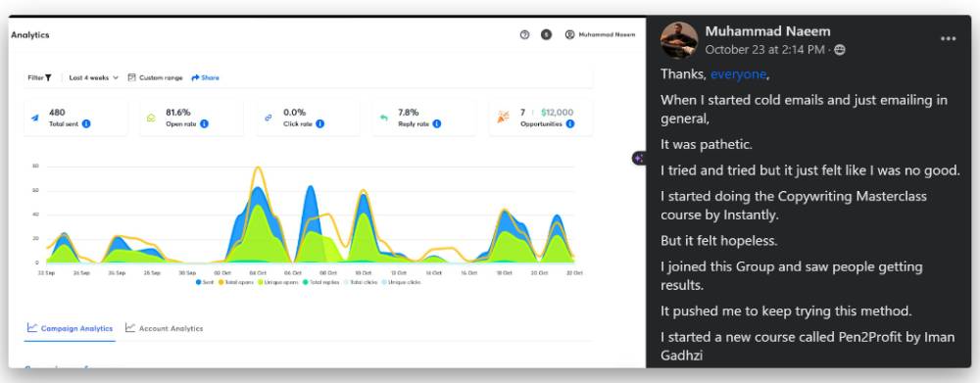Open the post's three-dot options menu
Viewport: 980px width, 383px height.
coord(948,39)
